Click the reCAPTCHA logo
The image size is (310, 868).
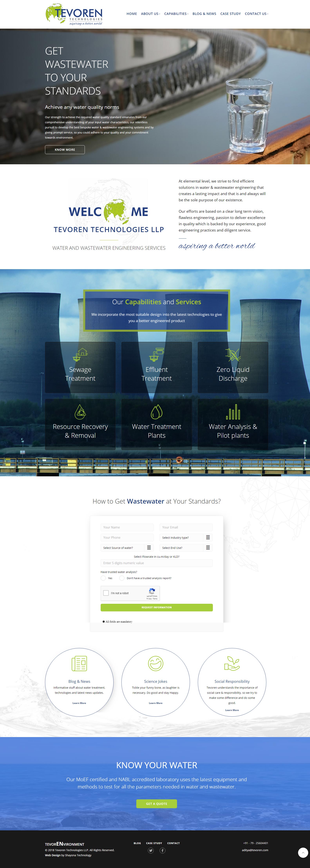[x=152, y=591]
